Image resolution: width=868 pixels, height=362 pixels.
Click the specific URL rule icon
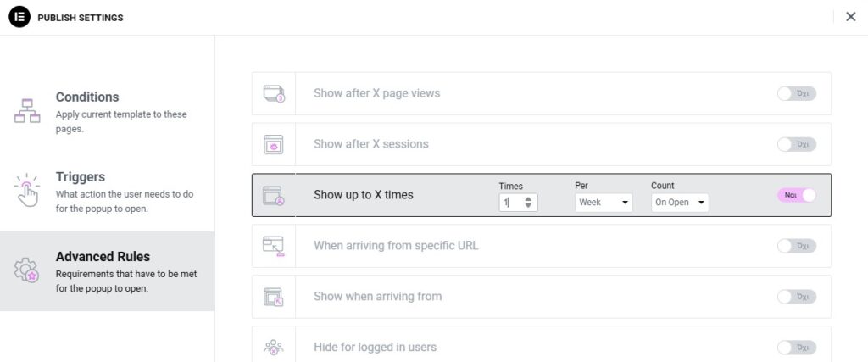coord(274,246)
